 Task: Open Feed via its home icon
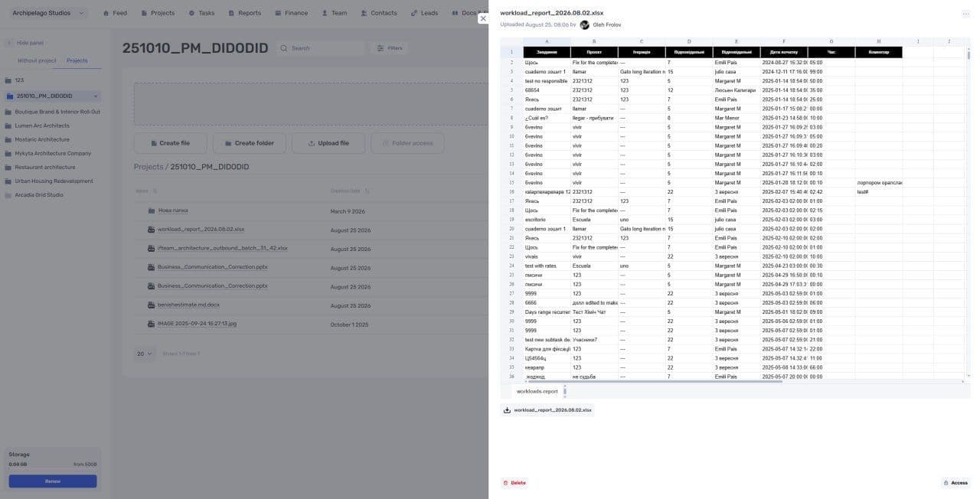point(106,13)
